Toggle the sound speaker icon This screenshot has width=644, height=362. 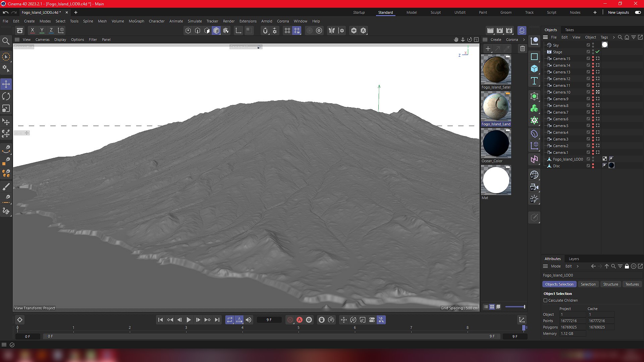(x=249, y=320)
